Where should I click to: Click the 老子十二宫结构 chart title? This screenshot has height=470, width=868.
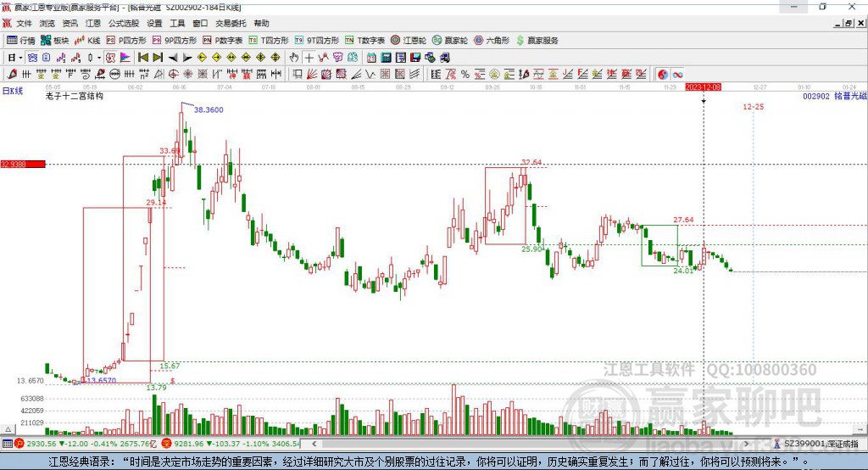75,96
